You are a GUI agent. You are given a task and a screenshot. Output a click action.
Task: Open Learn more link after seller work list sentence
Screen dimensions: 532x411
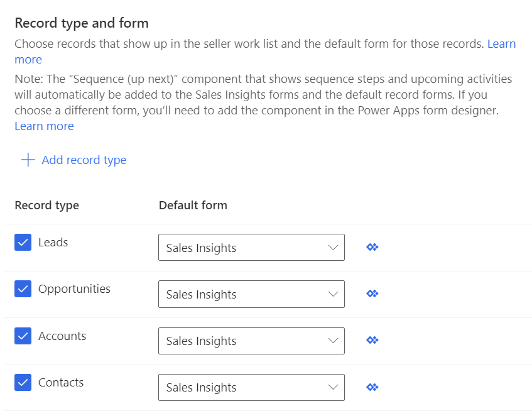tap(501, 44)
